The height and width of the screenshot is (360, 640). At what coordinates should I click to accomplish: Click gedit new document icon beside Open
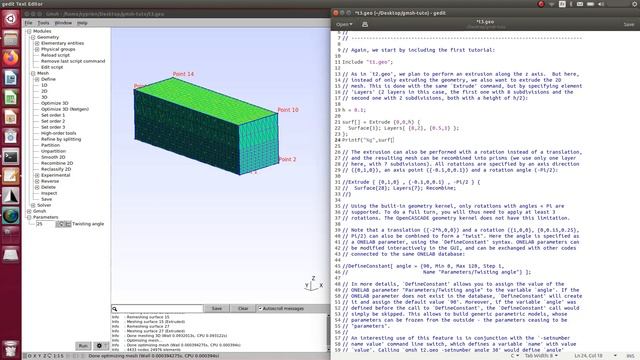tap(364, 24)
